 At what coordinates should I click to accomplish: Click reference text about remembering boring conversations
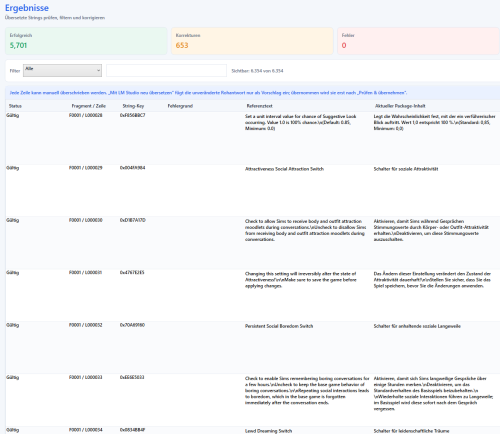(307, 391)
